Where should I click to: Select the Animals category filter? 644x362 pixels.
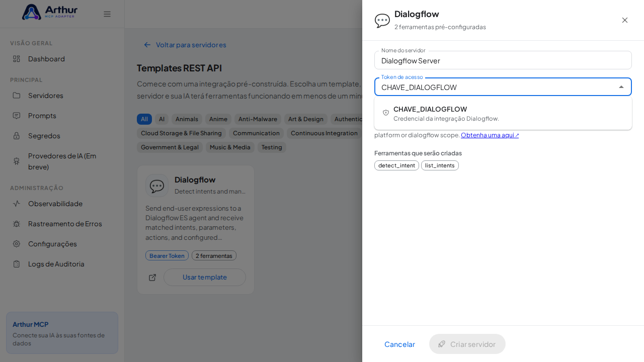187,119
